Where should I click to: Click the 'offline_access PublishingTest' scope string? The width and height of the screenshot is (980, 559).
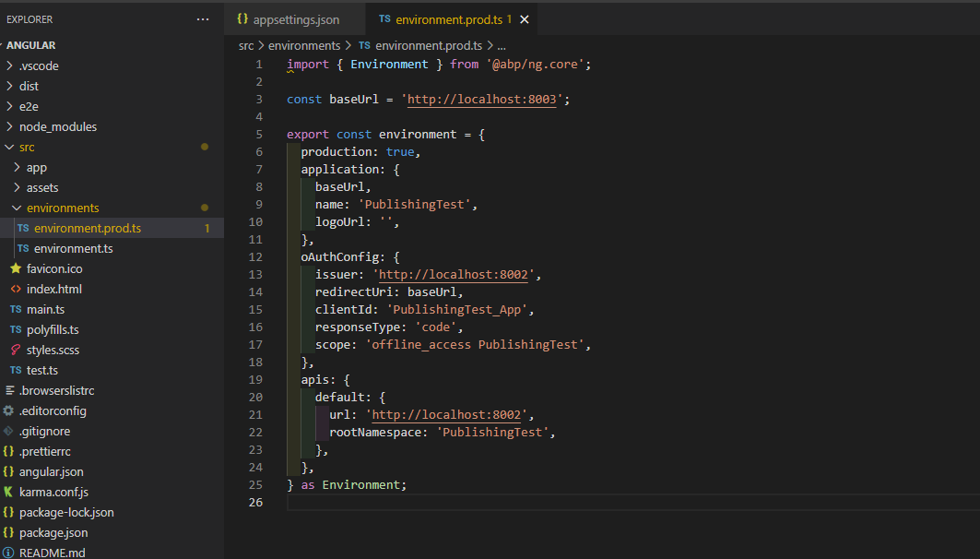pos(475,344)
